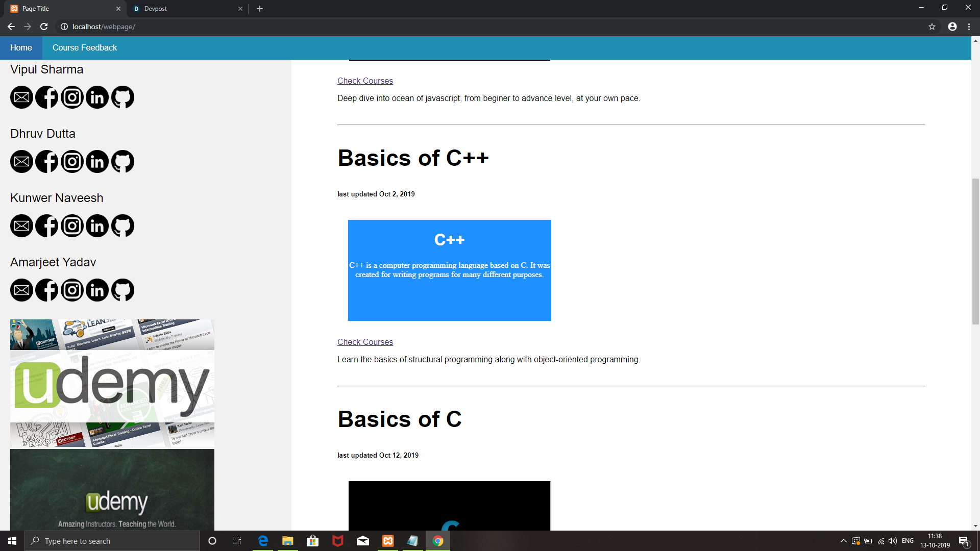The height and width of the screenshot is (551, 980).
Task: Bookmark page with star icon
Action: point(932,27)
